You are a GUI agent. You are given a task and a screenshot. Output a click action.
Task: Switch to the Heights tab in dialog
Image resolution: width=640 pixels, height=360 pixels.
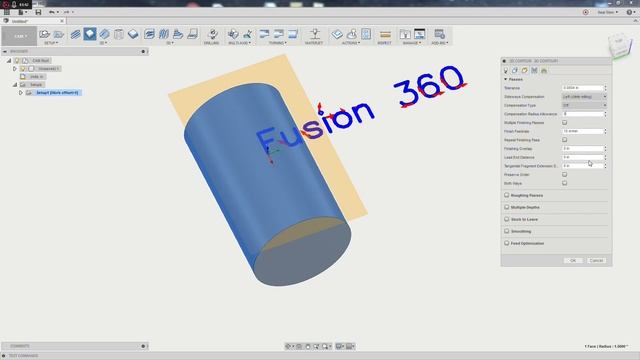tap(524, 71)
